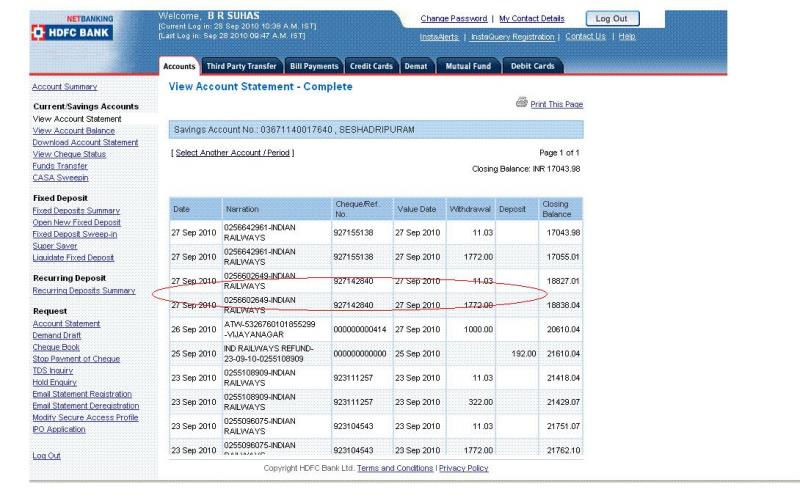The image size is (800, 498).
Task: Click the IND RAILWAYS REFUND narration
Action: point(269,354)
